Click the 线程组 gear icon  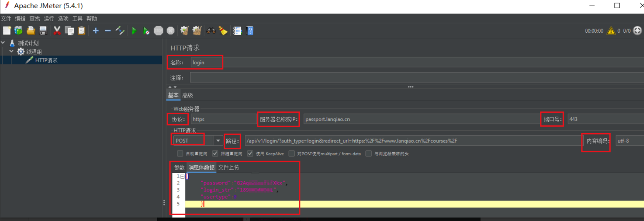[x=21, y=52]
